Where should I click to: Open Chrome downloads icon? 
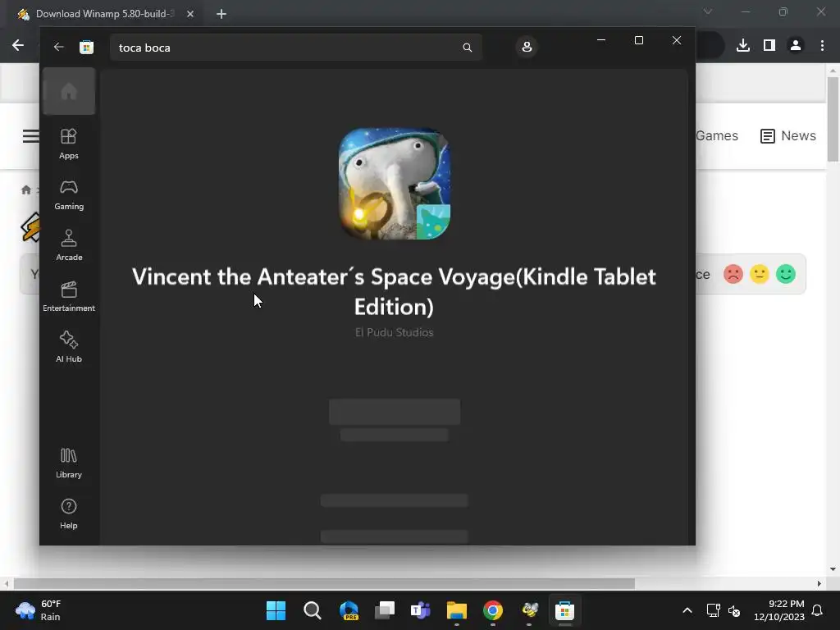point(743,46)
